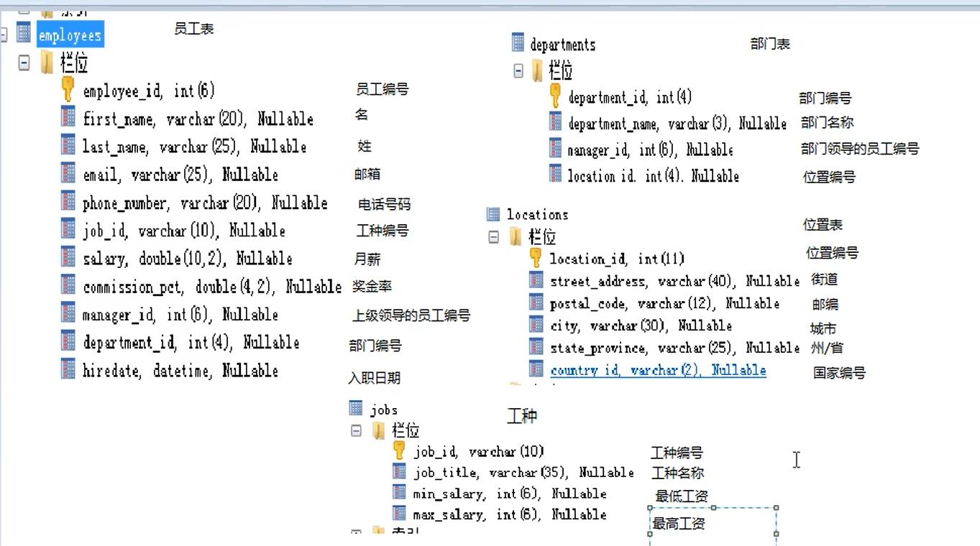Click the 工种名称 annotation
Image resolution: width=980 pixels, height=546 pixels.
point(677,473)
